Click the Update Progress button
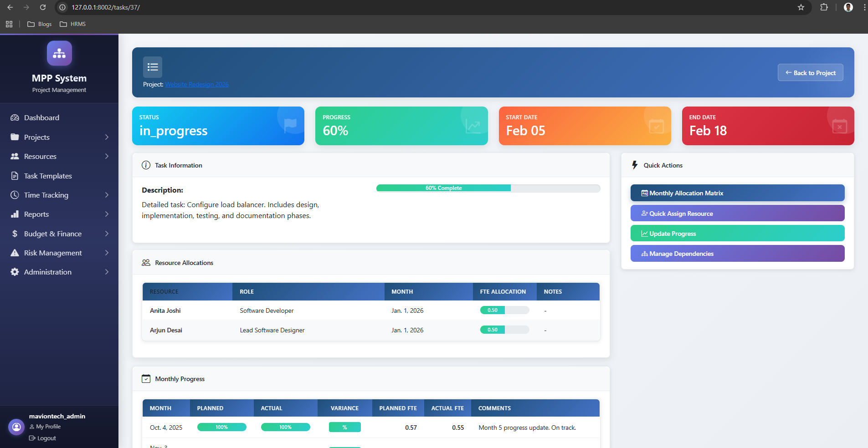This screenshot has height=448, width=868. (737, 234)
